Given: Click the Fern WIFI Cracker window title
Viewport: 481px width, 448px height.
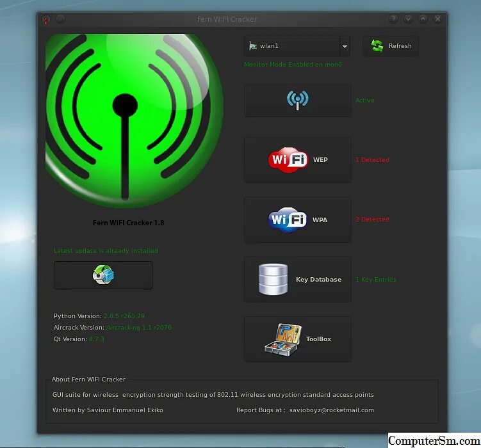Looking at the screenshot, I should pos(227,19).
